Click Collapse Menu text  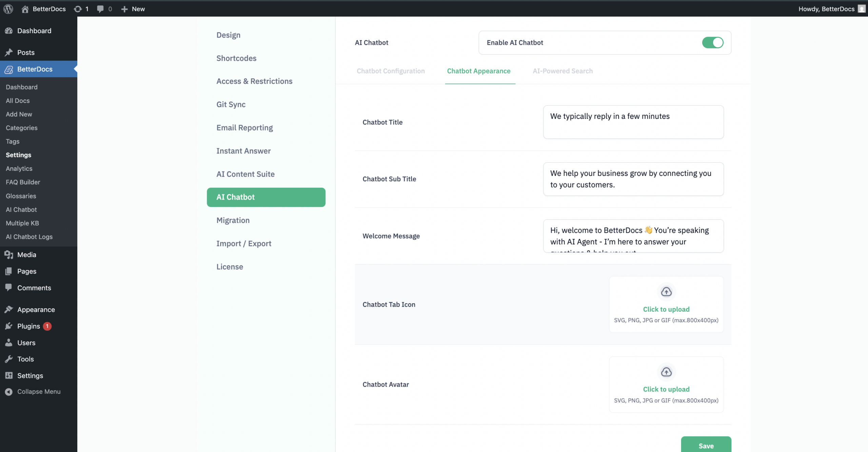tap(39, 392)
